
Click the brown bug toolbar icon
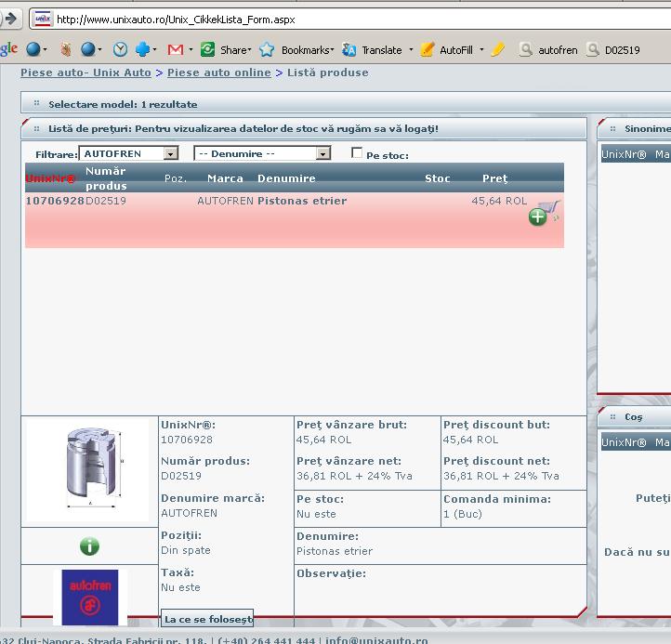[65, 49]
